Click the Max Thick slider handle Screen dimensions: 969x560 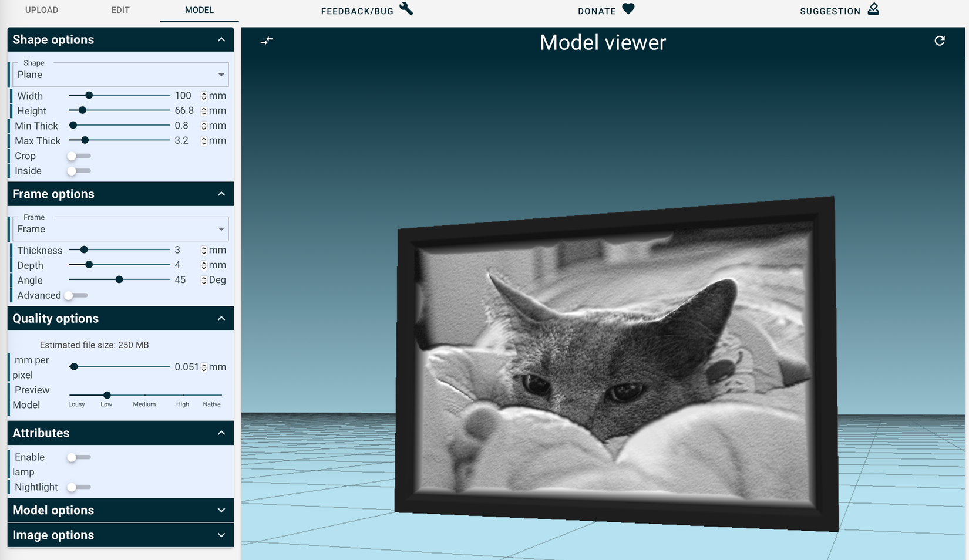click(85, 140)
